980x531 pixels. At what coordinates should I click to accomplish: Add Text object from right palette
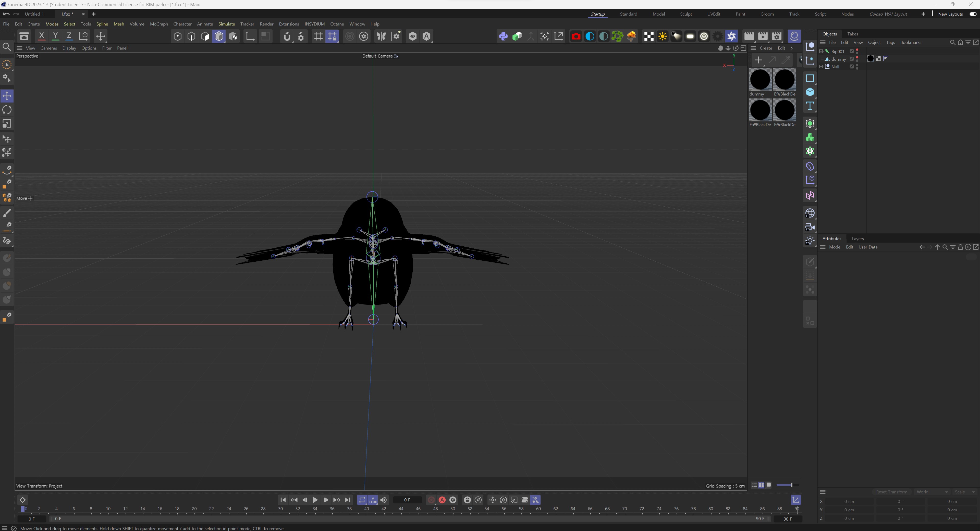coord(810,106)
